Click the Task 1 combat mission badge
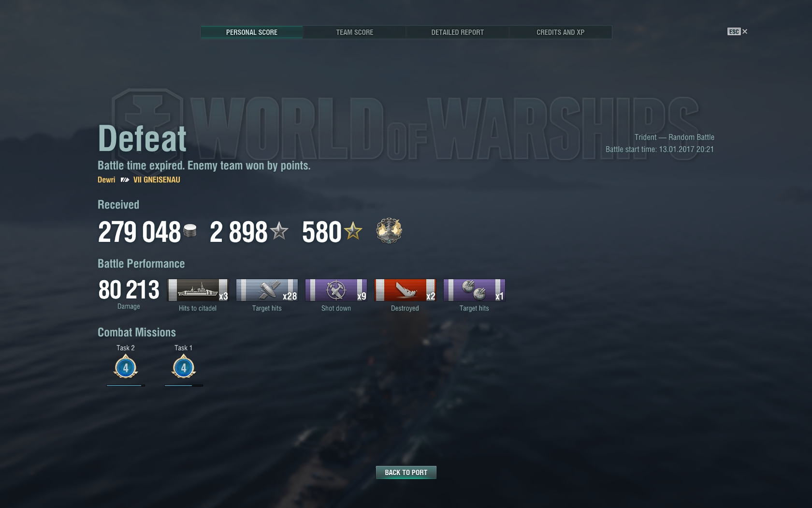The image size is (812, 508). [x=184, y=367]
